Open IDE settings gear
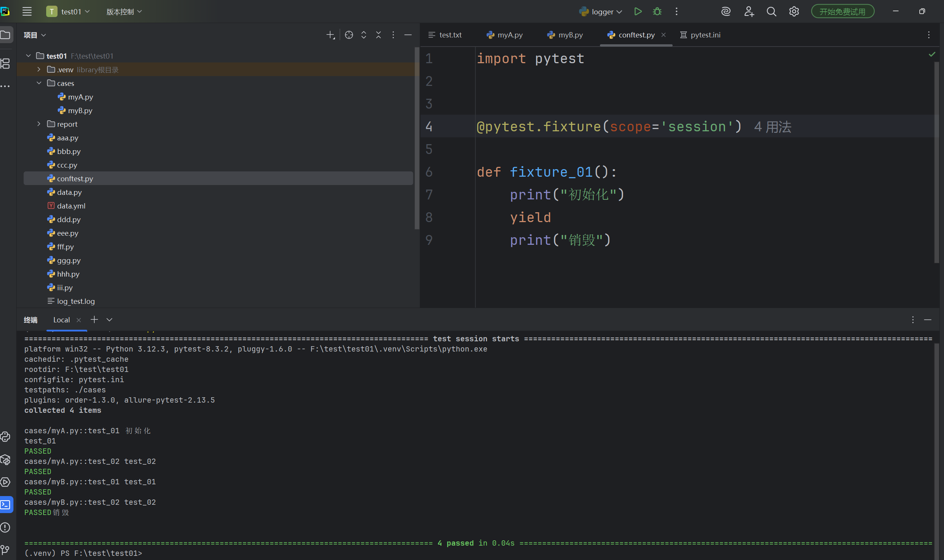Screen dimensions: 944x560 coord(794,11)
